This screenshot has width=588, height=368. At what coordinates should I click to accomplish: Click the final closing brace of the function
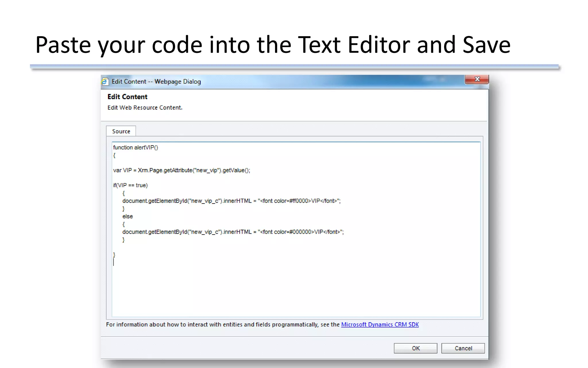(x=114, y=255)
